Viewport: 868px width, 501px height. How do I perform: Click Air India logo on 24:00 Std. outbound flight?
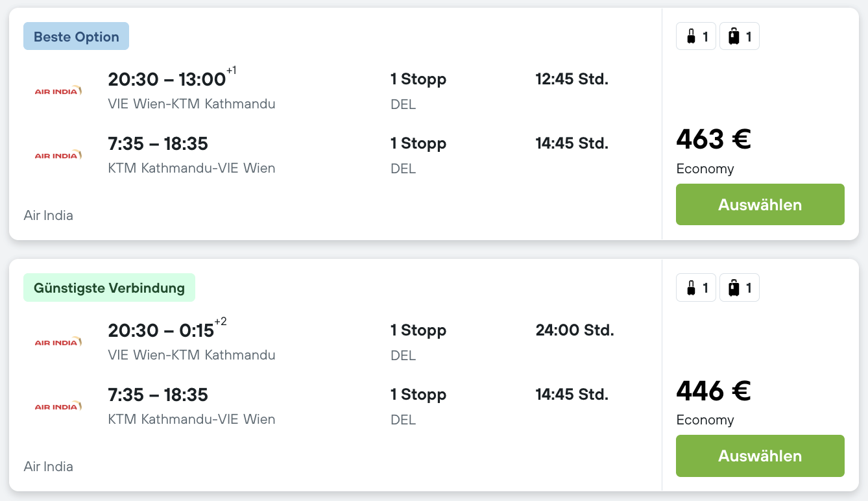[x=58, y=342]
